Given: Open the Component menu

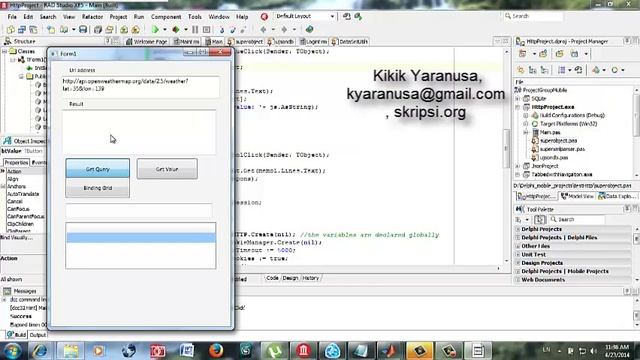Looking at the screenshot, I should [166, 17].
